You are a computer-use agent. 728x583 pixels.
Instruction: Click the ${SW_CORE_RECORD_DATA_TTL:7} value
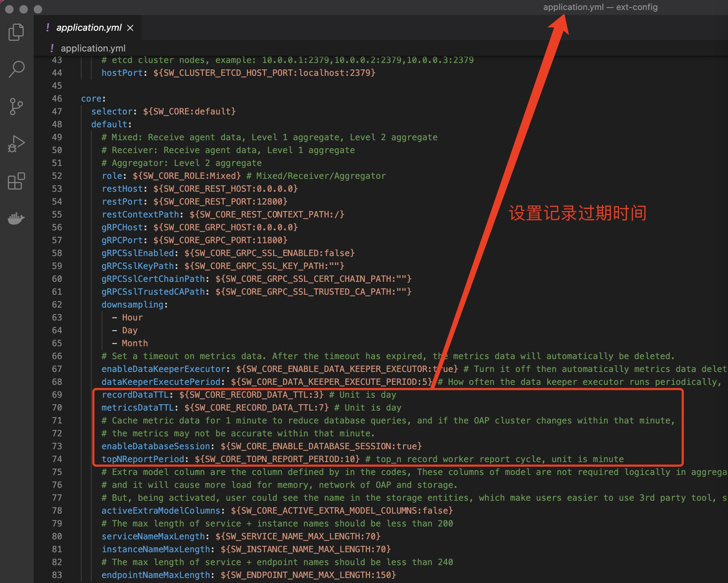[x=257, y=407]
